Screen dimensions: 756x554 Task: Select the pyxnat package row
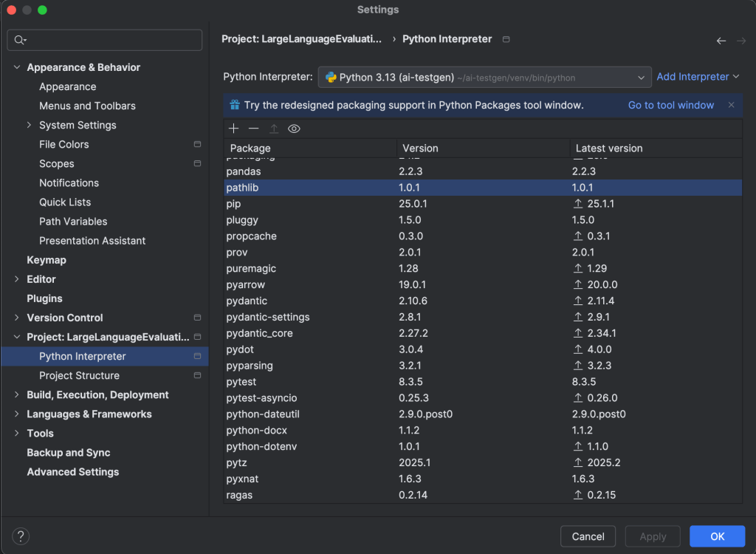(x=483, y=479)
